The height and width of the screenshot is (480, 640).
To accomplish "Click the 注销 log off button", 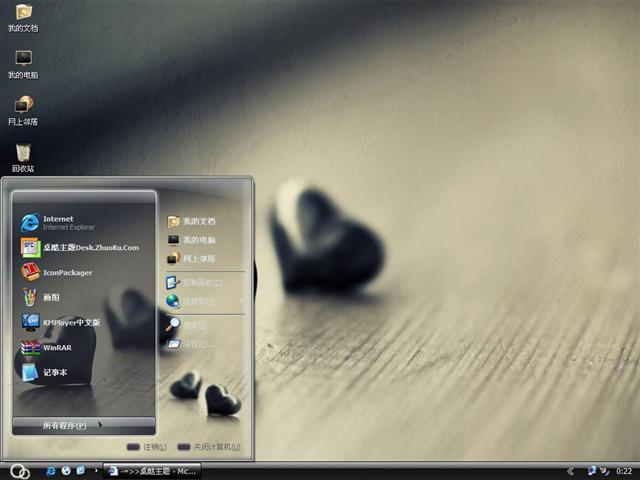I will [x=143, y=447].
